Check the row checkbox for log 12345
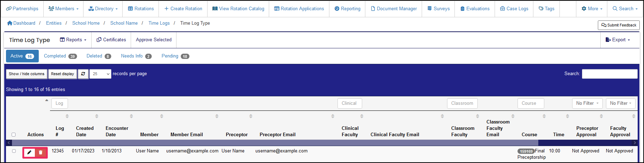This screenshot has width=644, height=163. 14,151
